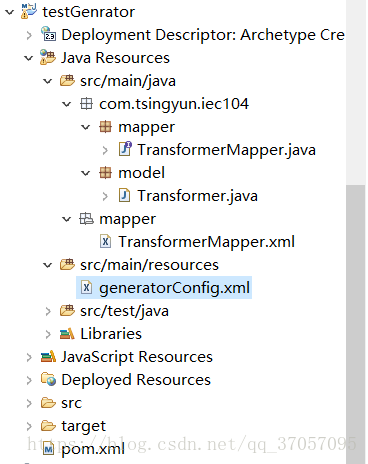
Task: Select the 'Libraries' label
Action: click(x=111, y=334)
